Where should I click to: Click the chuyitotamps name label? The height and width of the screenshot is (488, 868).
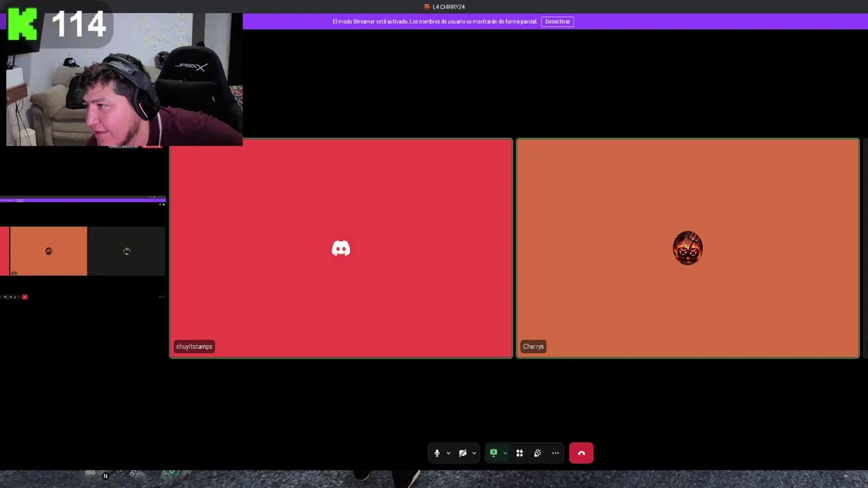point(194,346)
